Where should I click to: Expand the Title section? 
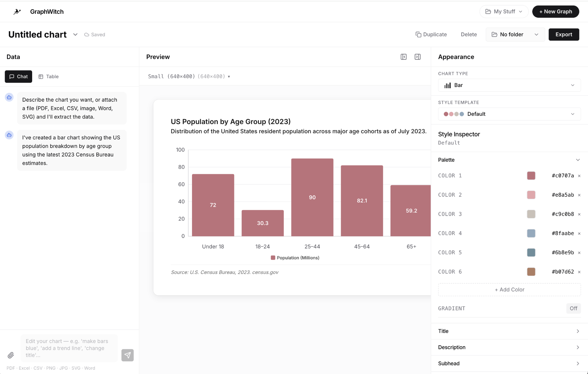pos(509,331)
